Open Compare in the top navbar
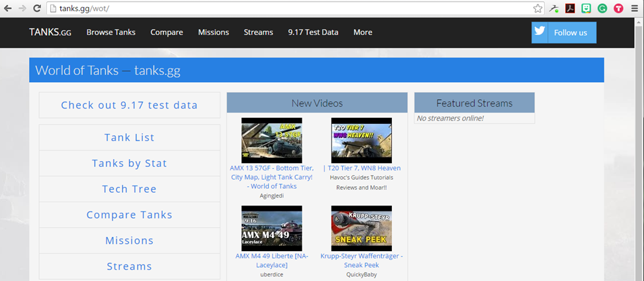Screen dimensions: 644x281 (x=167, y=32)
